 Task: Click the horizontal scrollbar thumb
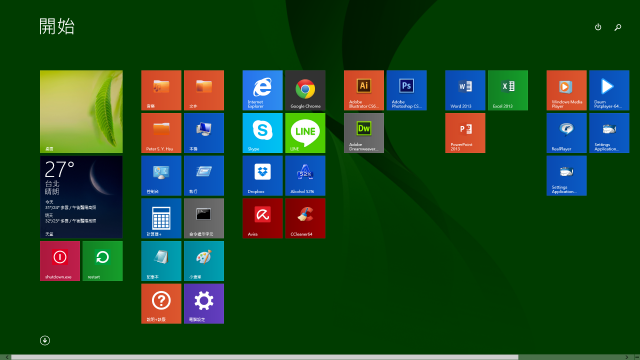coord(264,357)
